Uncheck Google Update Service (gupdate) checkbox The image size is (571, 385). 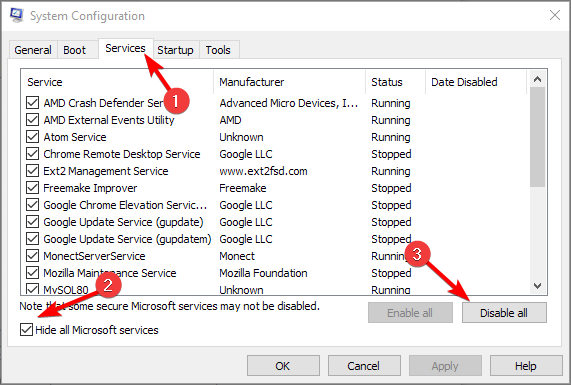[x=32, y=222]
